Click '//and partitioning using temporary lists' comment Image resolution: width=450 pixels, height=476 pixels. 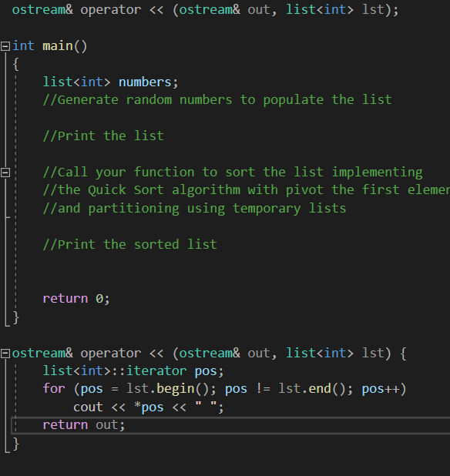click(x=194, y=209)
